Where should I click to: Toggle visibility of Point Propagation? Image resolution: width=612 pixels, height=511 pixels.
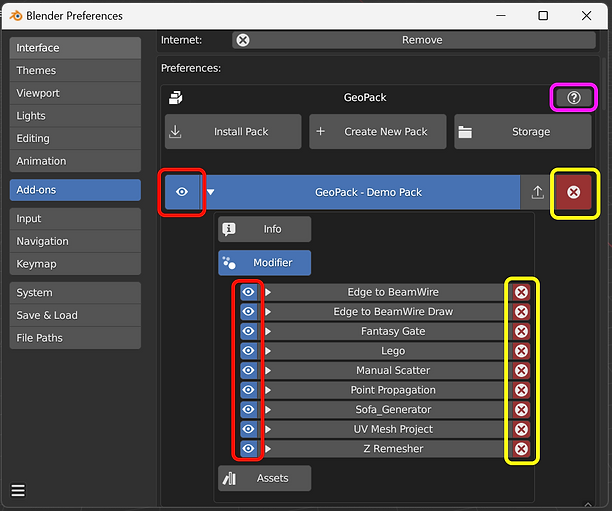248,390
